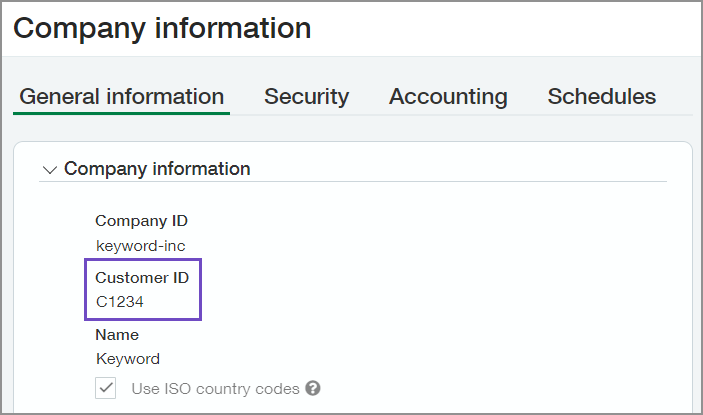
Task: Click the Customer ID field label
Action: coord(142,278)
